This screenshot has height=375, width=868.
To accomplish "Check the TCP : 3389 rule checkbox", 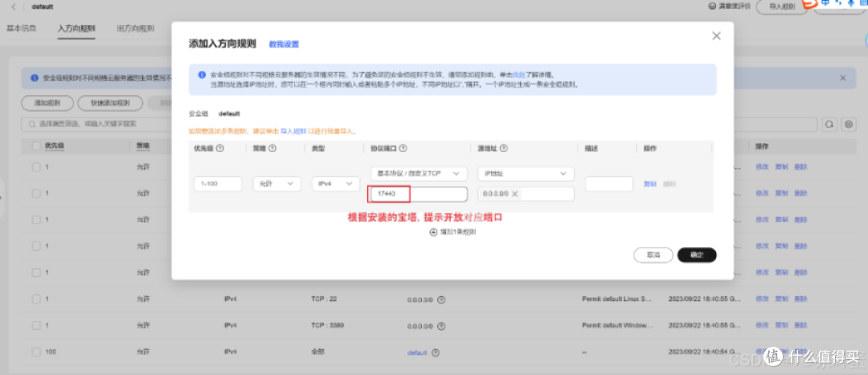I will pyautogui.click(x=36, y=326).
